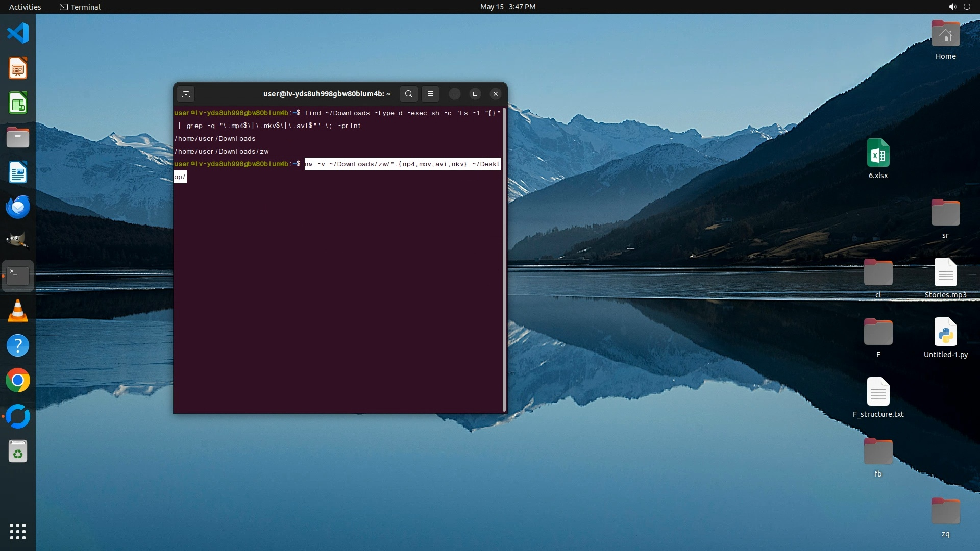Click the terminal search icon
980x551 pixels.
point(408,94)
